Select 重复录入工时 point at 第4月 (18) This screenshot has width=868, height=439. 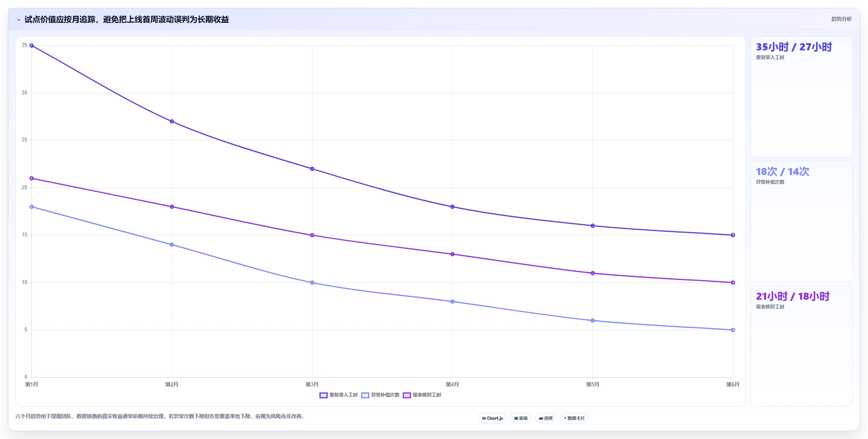point(452,207)
